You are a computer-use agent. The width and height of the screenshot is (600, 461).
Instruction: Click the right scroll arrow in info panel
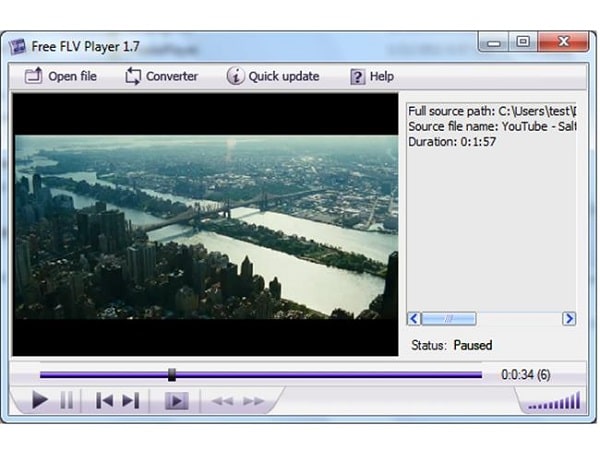point(569,319)
